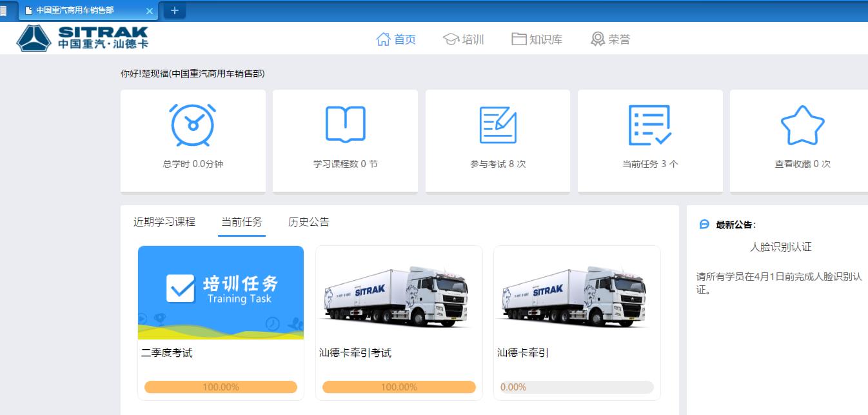The image size is (868, 415).
Task: Click the star favorites icon
Action: [x=803, y=125]
